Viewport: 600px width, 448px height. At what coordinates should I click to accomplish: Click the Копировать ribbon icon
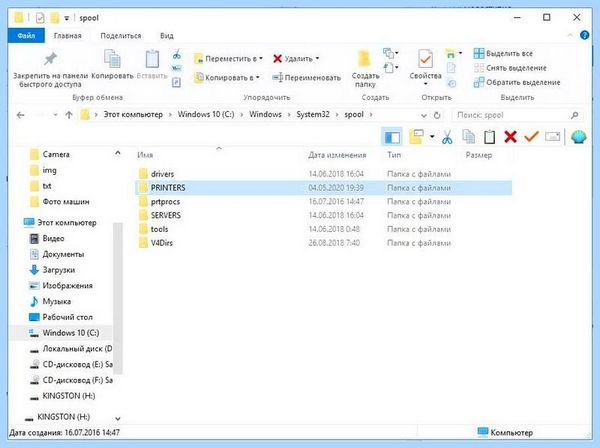point(112,64)
